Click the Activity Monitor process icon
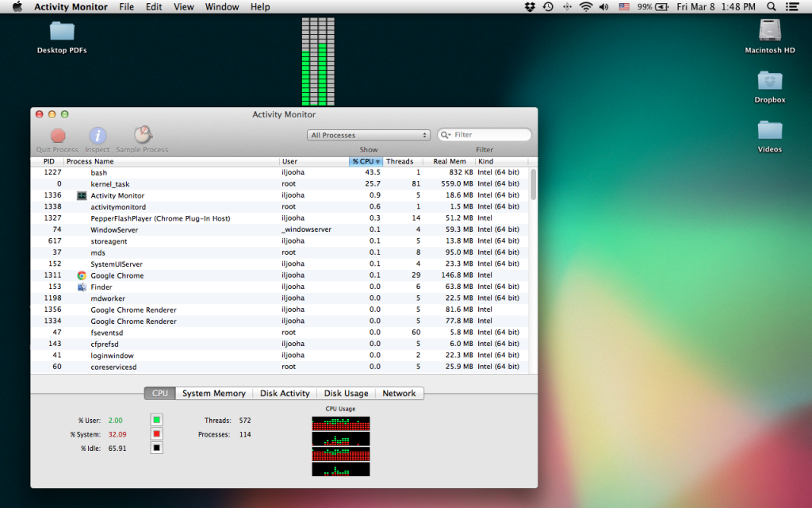The image size is (812, 508). (82, 195)
